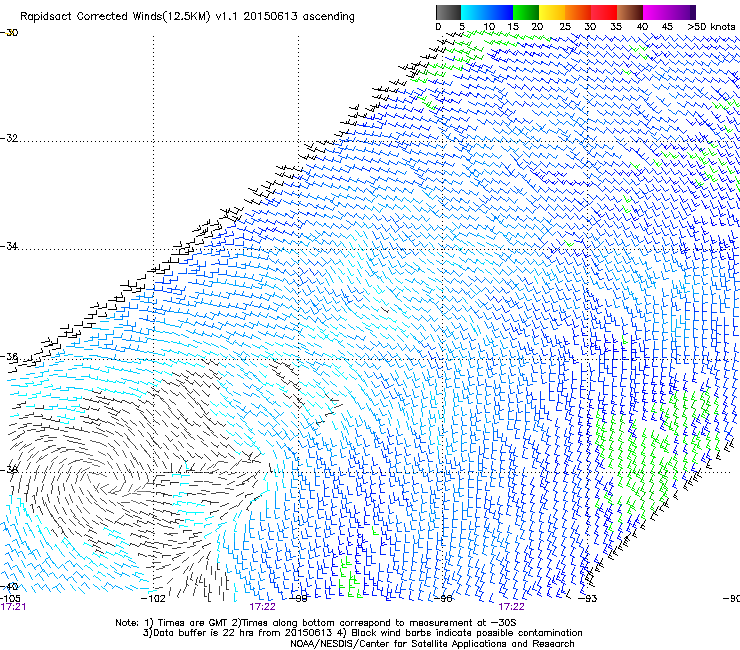Click the "-30" latitude axis label

tap(9, 33)
